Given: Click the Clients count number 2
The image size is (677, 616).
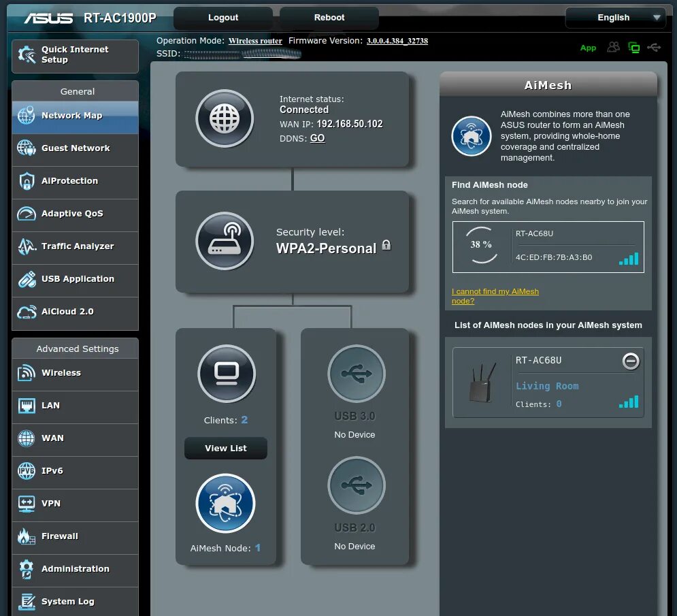Looking at the screenshot, I should point(244,420).
